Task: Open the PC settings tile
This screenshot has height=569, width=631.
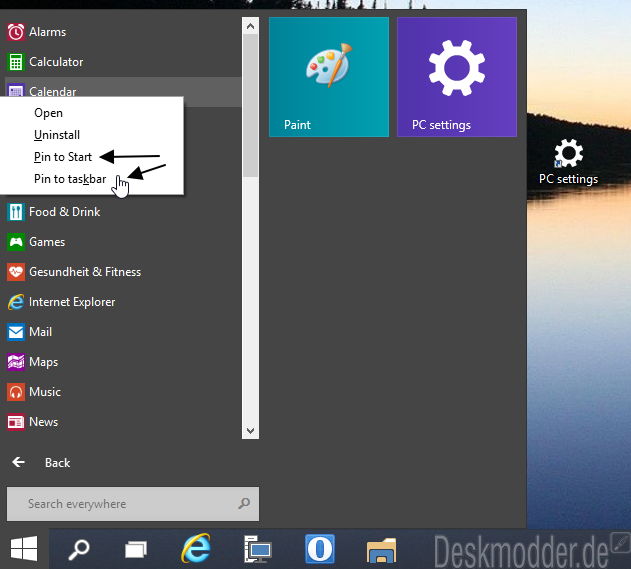Action: [457, 77]
